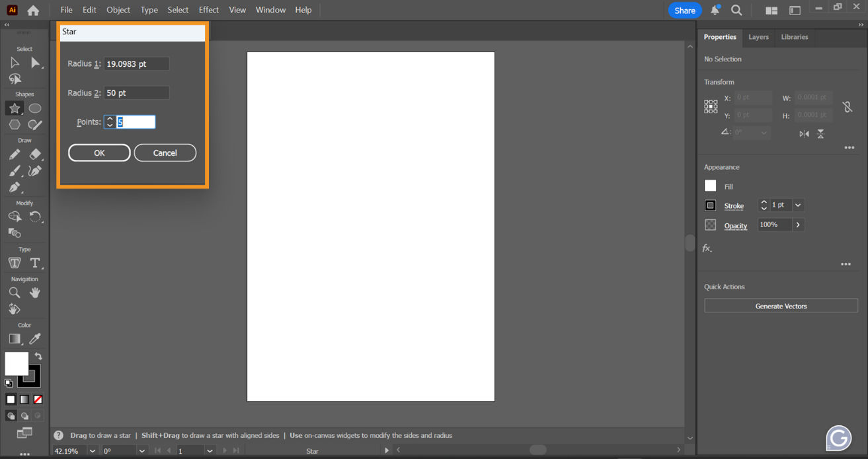Image resolution: width=868 pixels, height=459 pixels.
Task: Select the Eyedropper tool in the Color section
Action: point(34,338)
